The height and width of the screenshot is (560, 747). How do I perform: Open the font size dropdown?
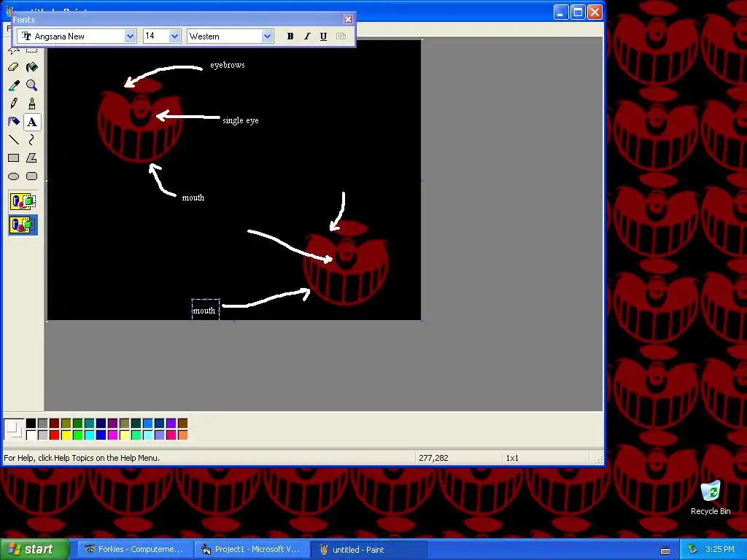(174, 36)
